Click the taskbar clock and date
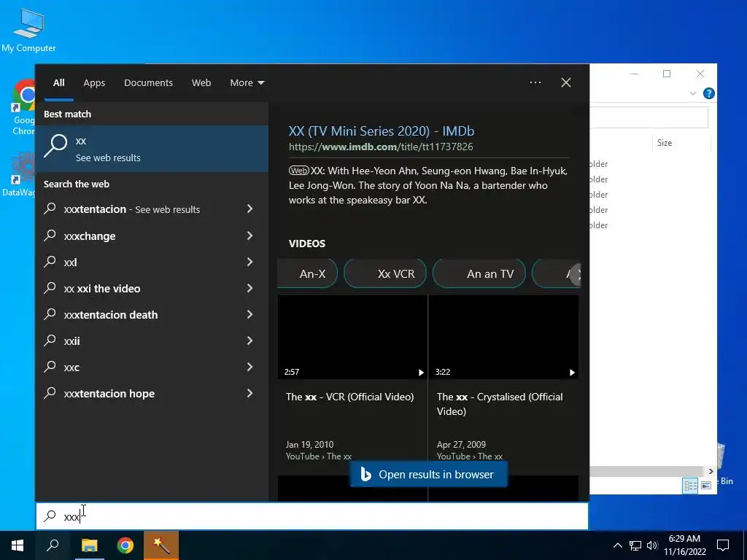The image size is (747, 560). coord(684,545)
